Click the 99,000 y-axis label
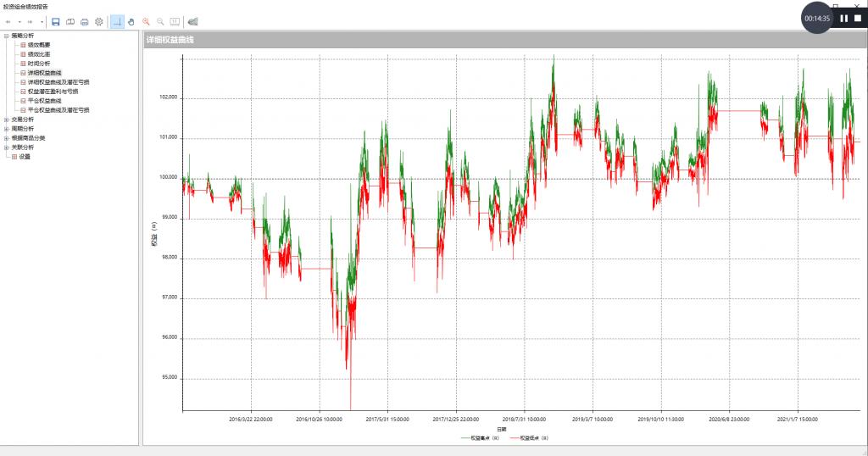The height and width of the screenshot is (456, 868). coord(170,218)
